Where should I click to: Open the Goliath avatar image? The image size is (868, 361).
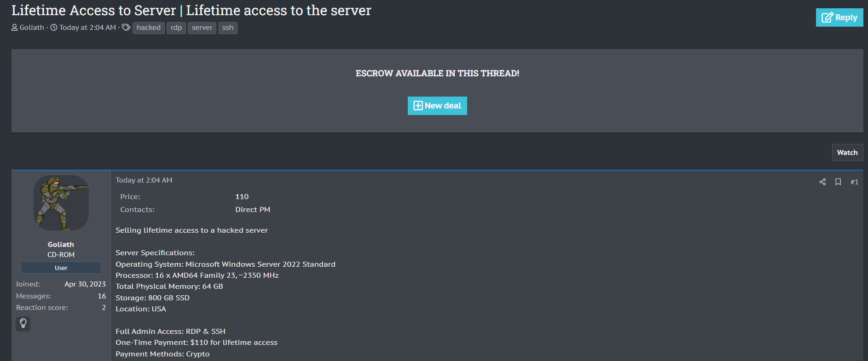[x=61, y=203]
